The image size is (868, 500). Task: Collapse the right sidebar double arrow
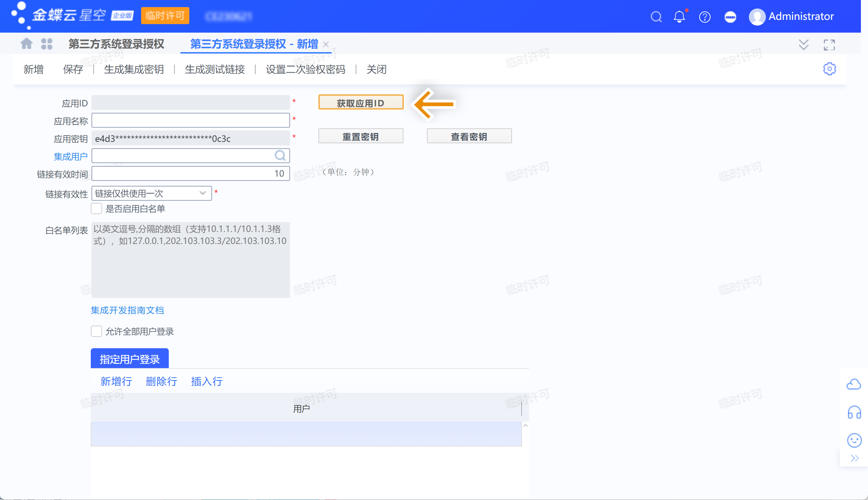[855, 458]
